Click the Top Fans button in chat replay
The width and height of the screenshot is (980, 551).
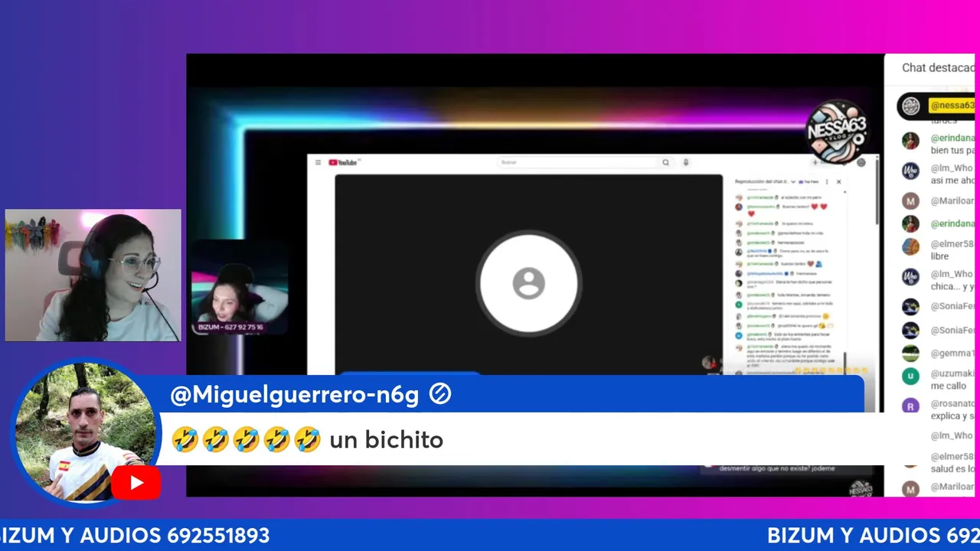tap(809, 182)
